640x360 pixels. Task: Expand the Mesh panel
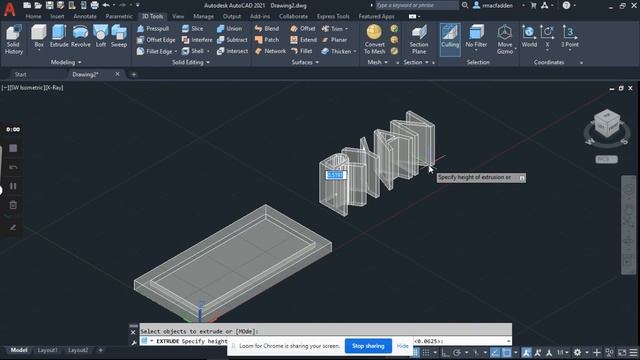[377, 62]
